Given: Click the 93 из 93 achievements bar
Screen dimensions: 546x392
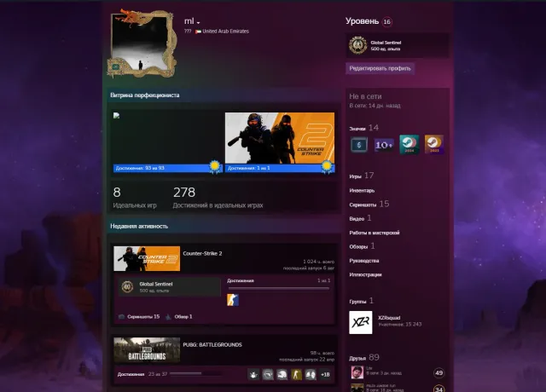Looking at the screenshot, I should (x=167, y=168).
